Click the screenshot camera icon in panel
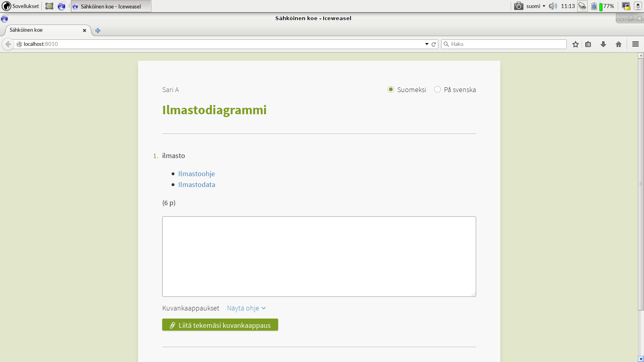 click(518, 6)
